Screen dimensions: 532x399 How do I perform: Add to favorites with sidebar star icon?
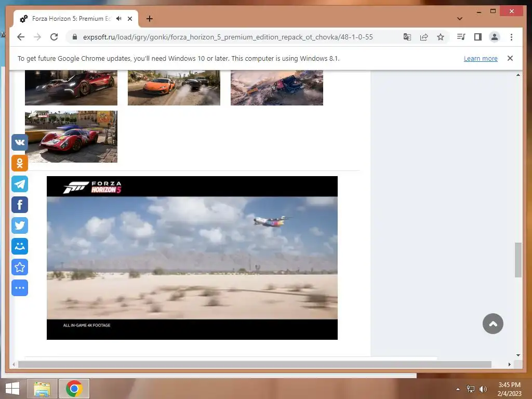coord(20,267)
